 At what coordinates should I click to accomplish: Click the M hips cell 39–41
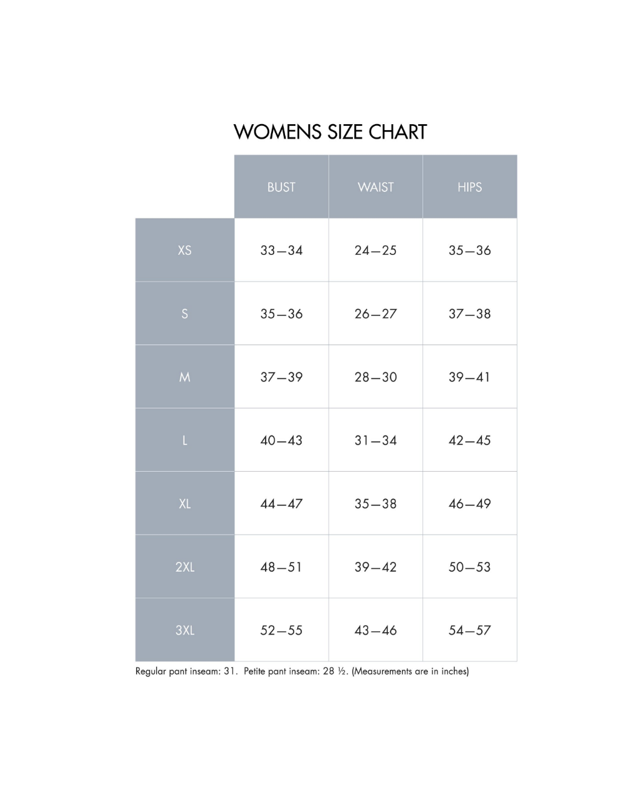click(470, 377)
